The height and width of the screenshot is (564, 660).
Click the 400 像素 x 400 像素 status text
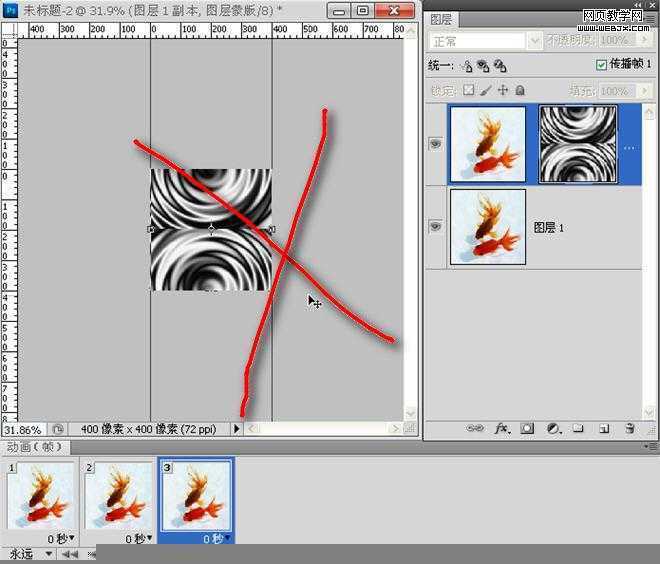(149, 429)
